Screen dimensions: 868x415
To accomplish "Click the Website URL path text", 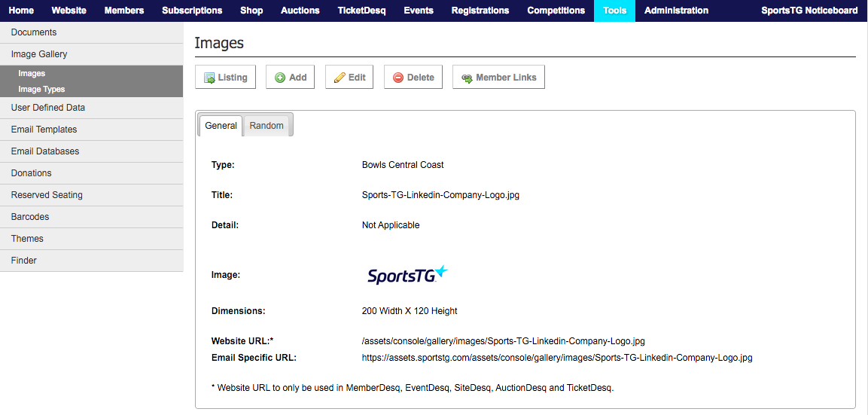I will pos(503,340).
